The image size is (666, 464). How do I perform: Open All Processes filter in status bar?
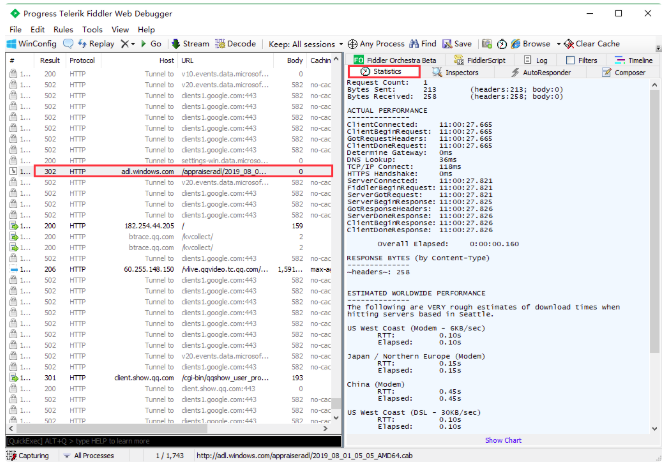(x=89, y=456)
